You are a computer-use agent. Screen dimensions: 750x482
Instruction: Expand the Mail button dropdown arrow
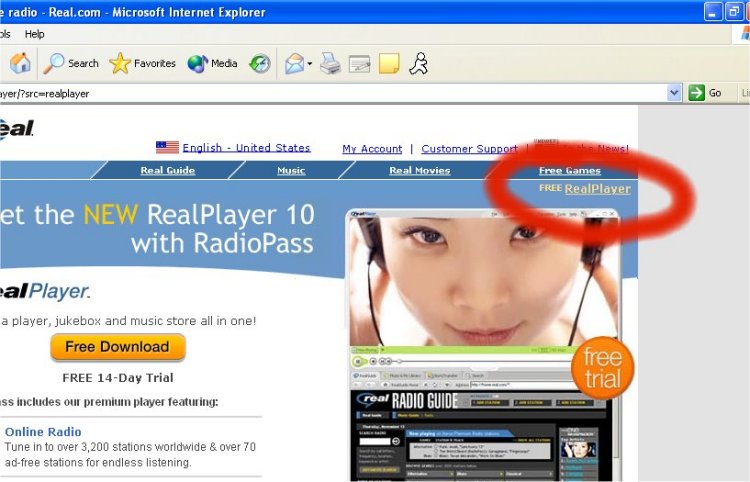pos(309,64)
